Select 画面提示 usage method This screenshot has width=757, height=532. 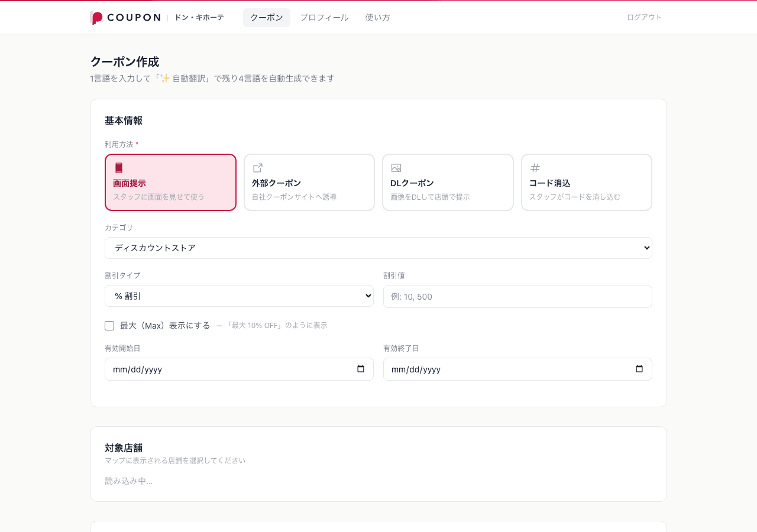pyautogui.click(x=170, y=182)
